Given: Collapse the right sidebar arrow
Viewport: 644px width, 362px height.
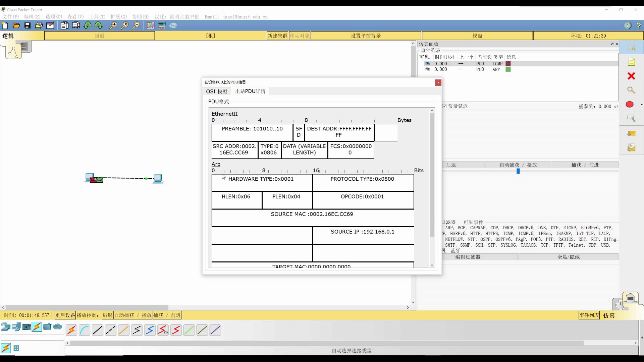Looking at the screenshot, I should 642,338.
